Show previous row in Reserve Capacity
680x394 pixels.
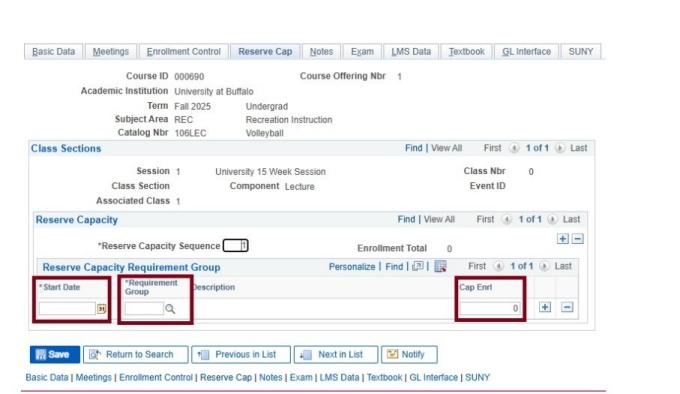coord(507,219)
